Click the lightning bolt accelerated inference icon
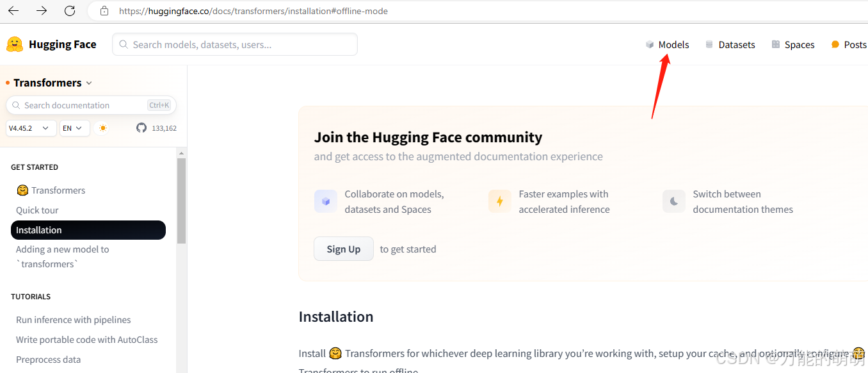 tap(500, 201)
